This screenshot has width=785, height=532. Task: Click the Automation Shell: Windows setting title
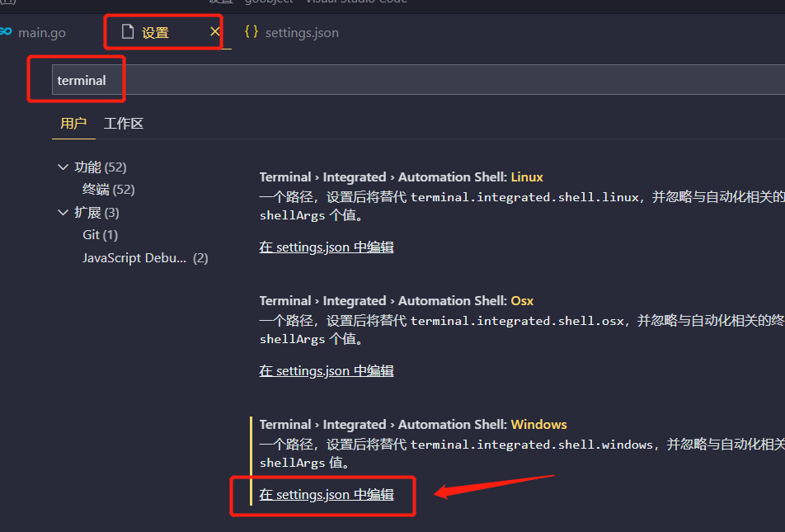pyautogui.click(x=413, y=424)
